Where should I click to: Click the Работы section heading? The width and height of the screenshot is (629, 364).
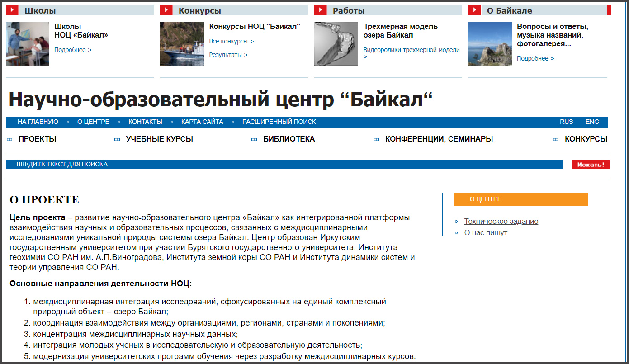pos(349,10)
